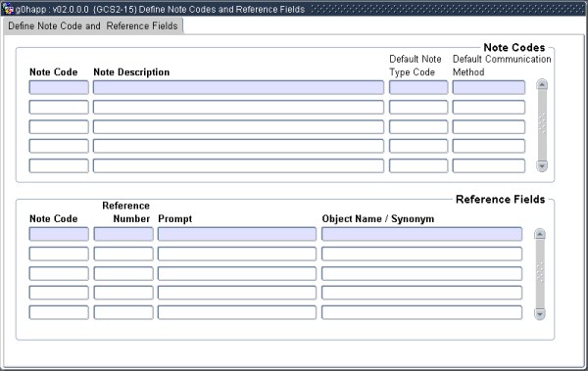This screenshot has width=588, height=371.
Task: Click the second row Note Code field in Note Codes
Action: click(59, 107)
